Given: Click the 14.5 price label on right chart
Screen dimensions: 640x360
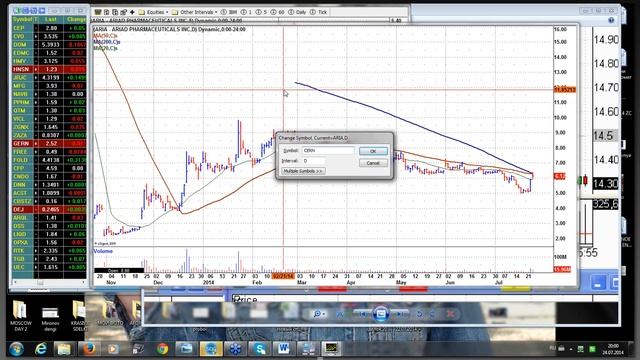Looking at the screenshot, I should click(x=605, y=136).
